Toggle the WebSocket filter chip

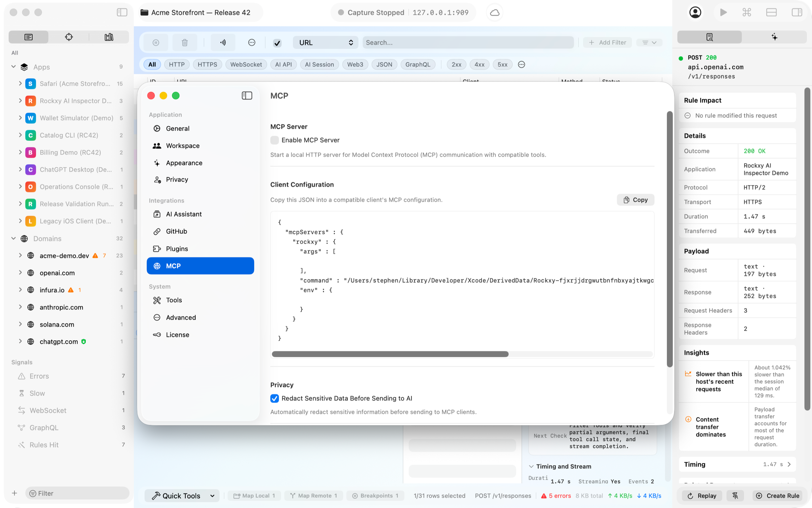(x=246, y=65)
